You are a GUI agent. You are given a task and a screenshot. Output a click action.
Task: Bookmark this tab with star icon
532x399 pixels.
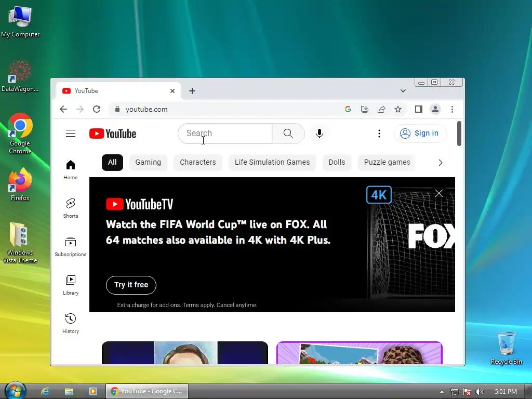(398, 109)
